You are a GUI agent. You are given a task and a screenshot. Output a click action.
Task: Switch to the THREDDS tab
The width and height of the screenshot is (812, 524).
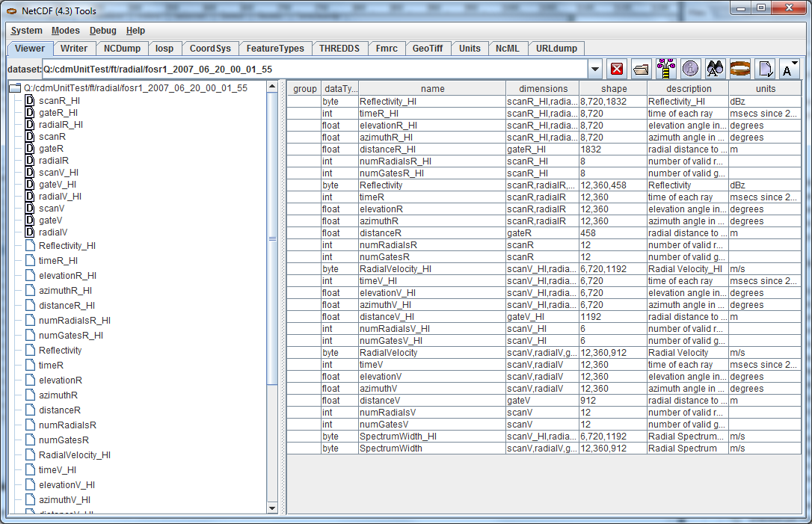(339, 48)
